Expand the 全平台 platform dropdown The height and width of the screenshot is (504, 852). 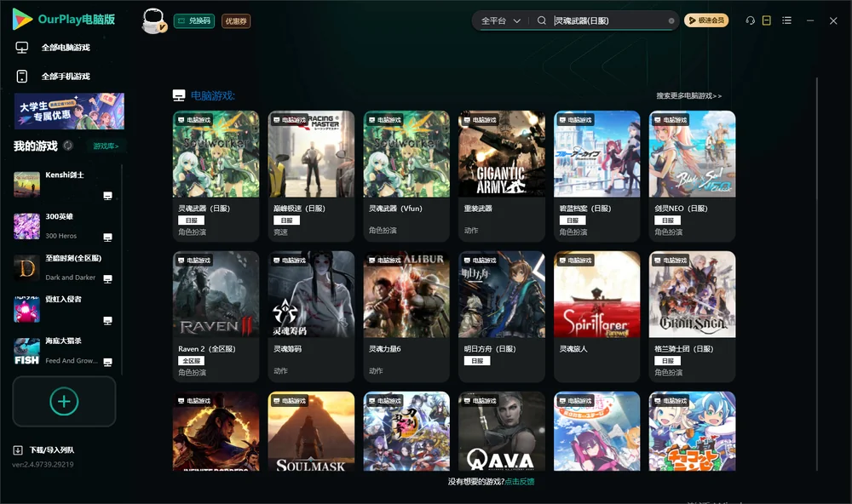[x=500, y=20]
